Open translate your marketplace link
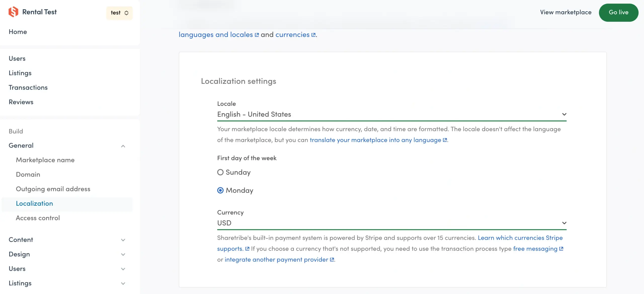Viewport: 644px width, 294px height. [375, 140]
